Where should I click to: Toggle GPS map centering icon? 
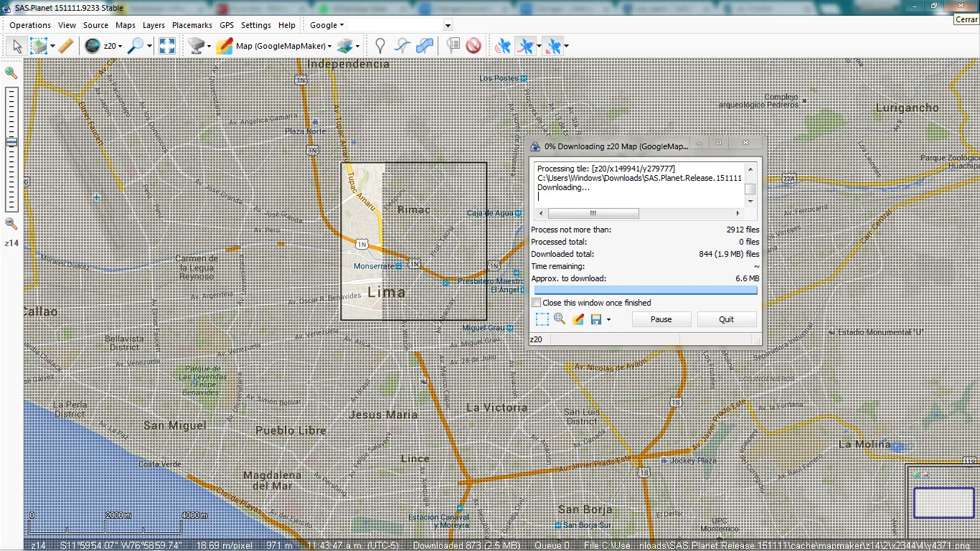[552, 46]
